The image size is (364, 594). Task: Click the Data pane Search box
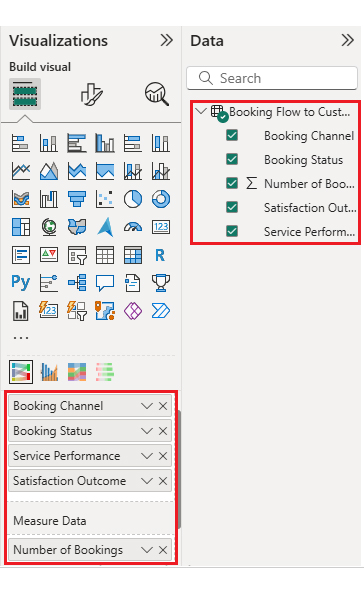coord(272,78)
